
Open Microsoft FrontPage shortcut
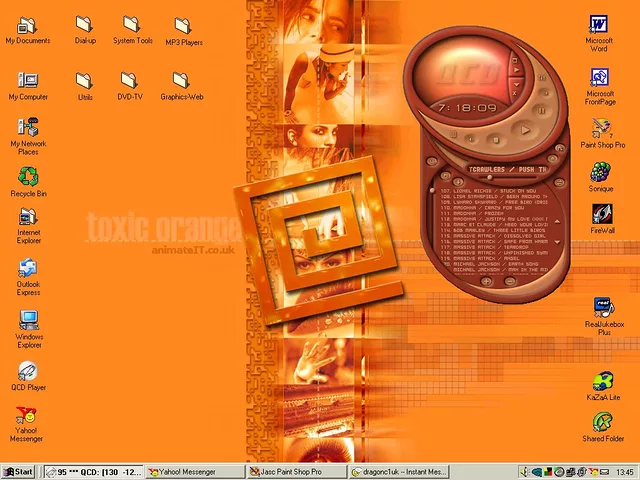[600, 87]
